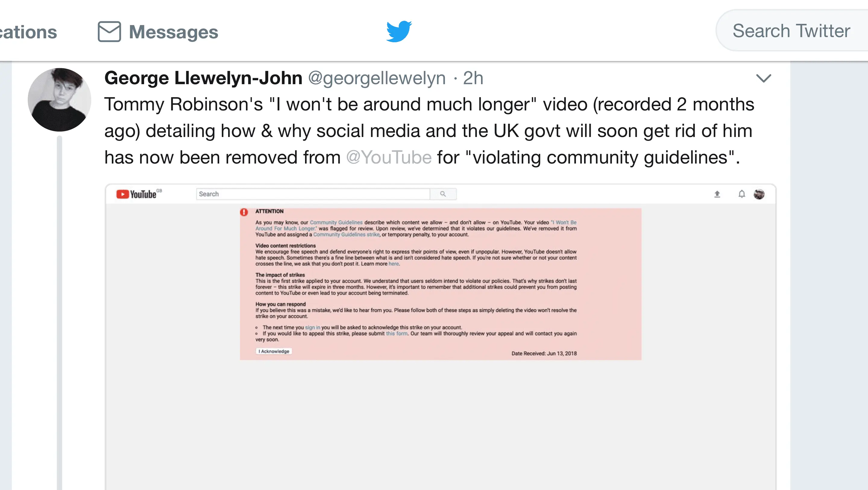Image resolution: width=868 pixels, height=490 pixels.
Task: Expand the tweet options chevron
Action: point(763,78)
